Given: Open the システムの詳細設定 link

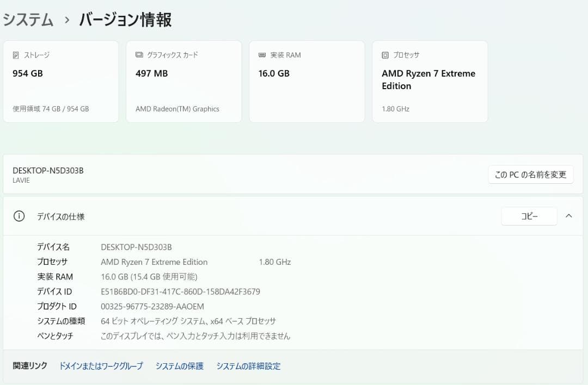Looking at the screenshot, I should 249,366.
